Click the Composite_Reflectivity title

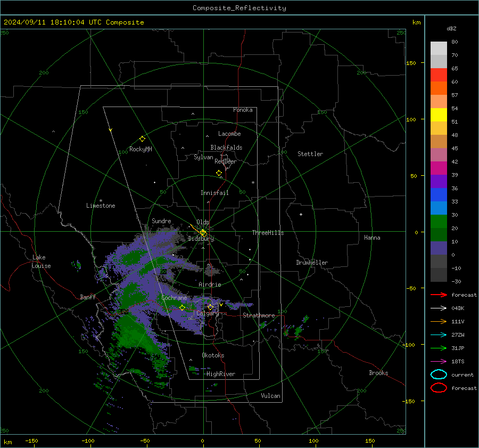[240, 8]
